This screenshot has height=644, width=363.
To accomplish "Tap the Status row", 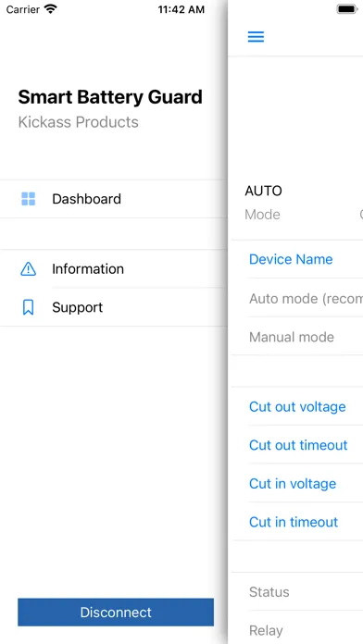I will pyautogui.click(x=297, y=592).
